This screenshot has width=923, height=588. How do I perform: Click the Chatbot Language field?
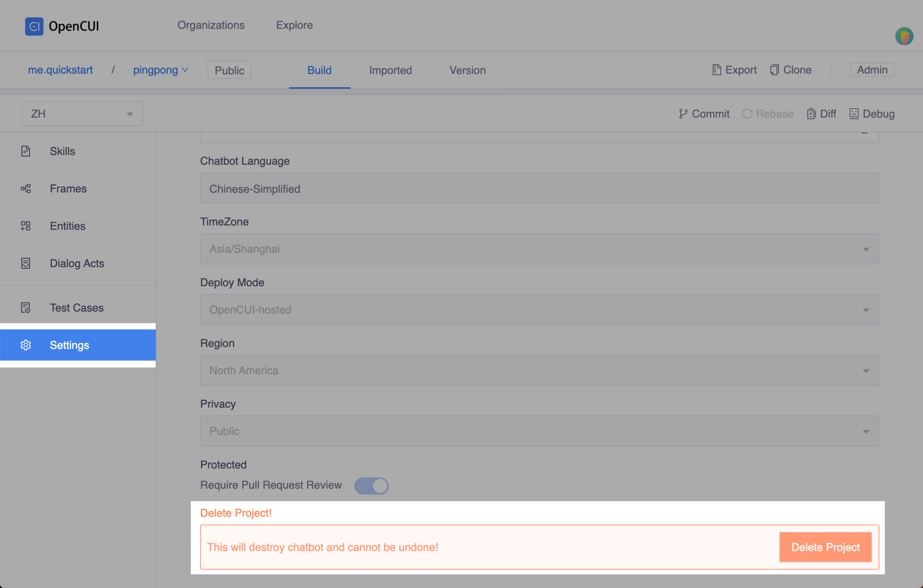coord(539,188)
